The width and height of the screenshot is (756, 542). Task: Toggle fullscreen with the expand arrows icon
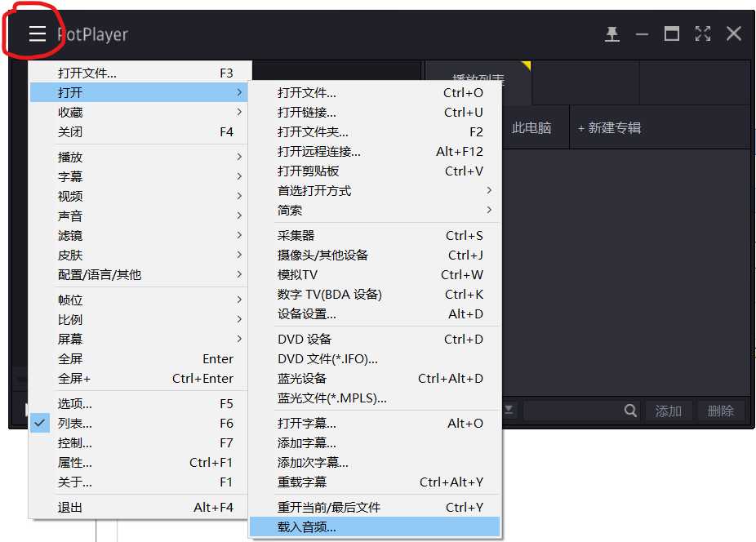(702, 33)
